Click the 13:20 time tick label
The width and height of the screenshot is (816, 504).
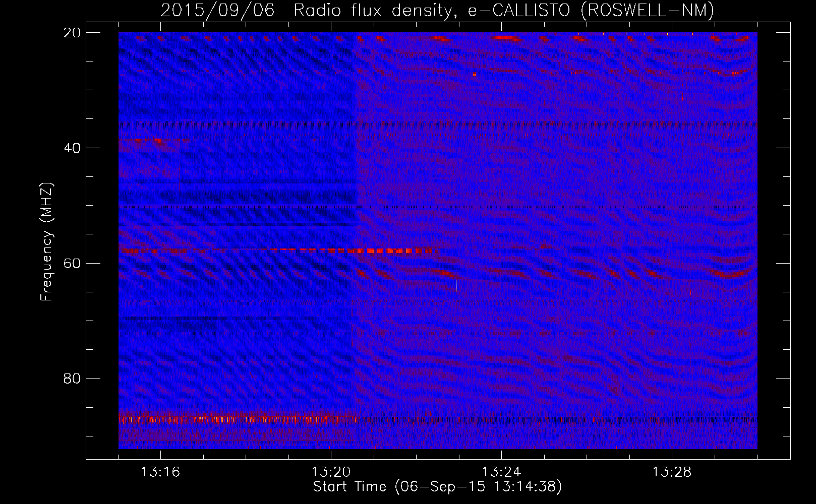[331, 472]
